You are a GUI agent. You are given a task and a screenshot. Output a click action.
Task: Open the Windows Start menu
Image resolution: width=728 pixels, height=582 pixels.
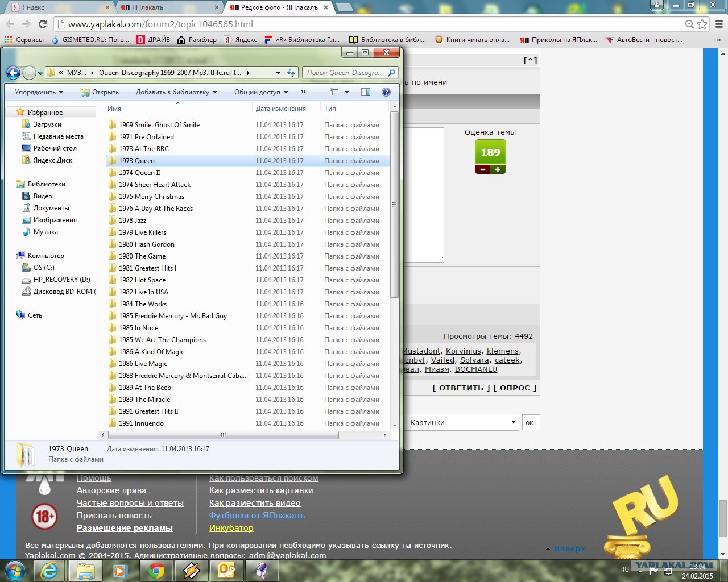click(15, 570)
